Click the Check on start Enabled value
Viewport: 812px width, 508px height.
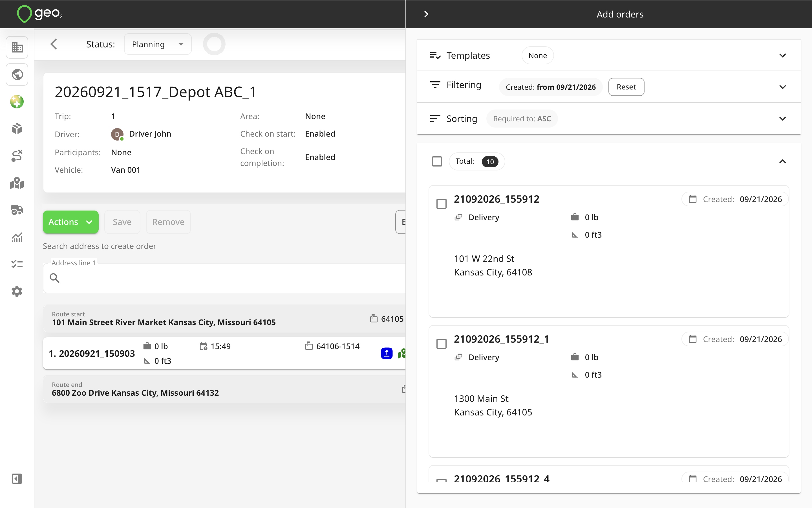[320, 134]
